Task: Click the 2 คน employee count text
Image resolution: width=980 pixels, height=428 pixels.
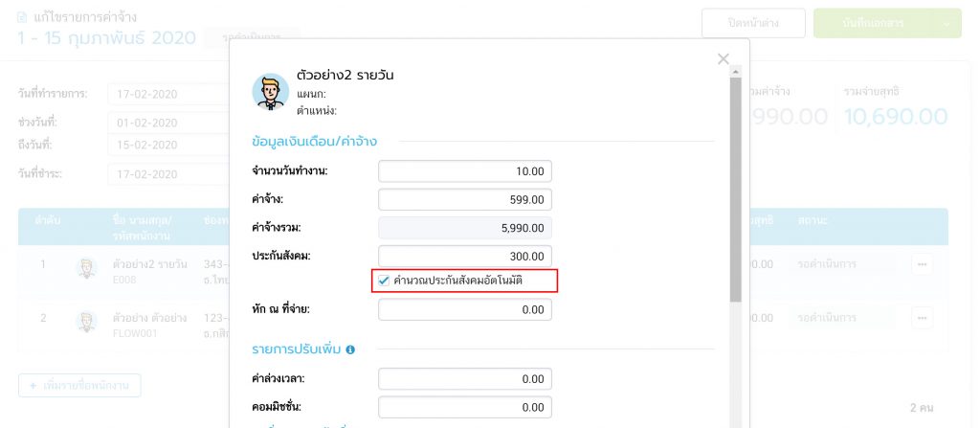Action: tap(922, 408)
